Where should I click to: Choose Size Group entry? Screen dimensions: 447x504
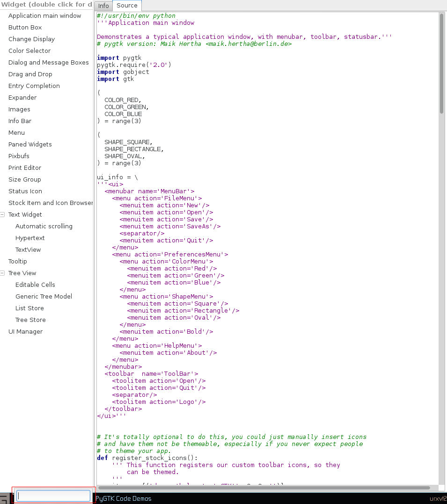[25, 179]
